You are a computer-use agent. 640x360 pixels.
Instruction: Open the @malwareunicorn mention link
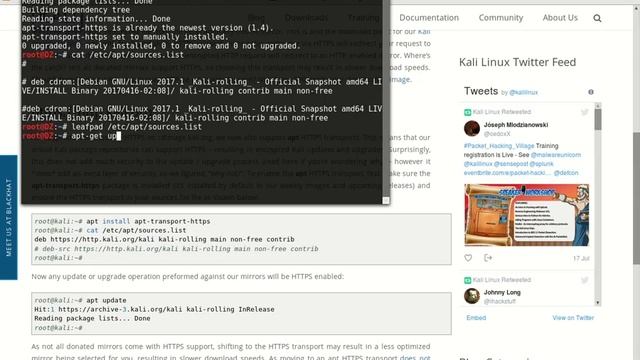tap(556, 155)
